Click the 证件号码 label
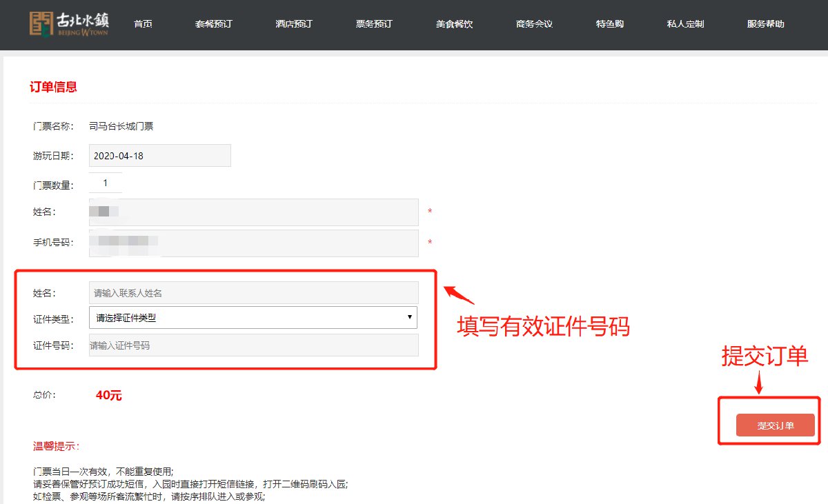This screenshot has width=828, height=504. pyautogui.click(x=52, y=346)
